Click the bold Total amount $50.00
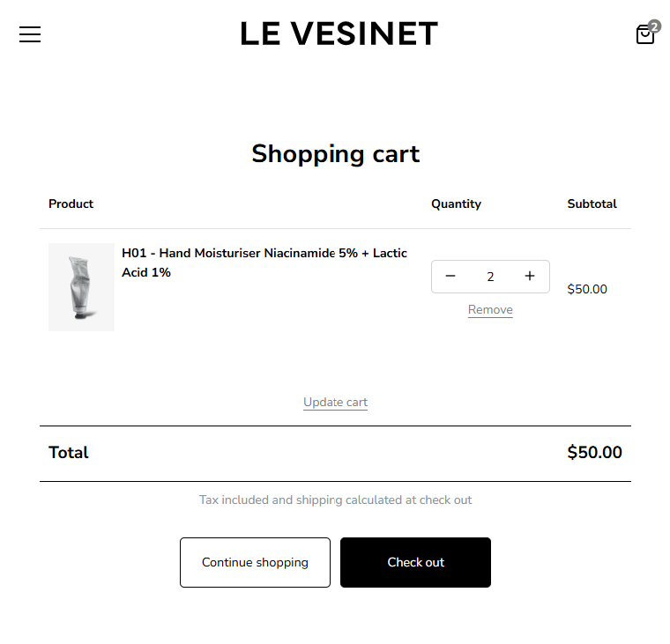 pos(594,452)
